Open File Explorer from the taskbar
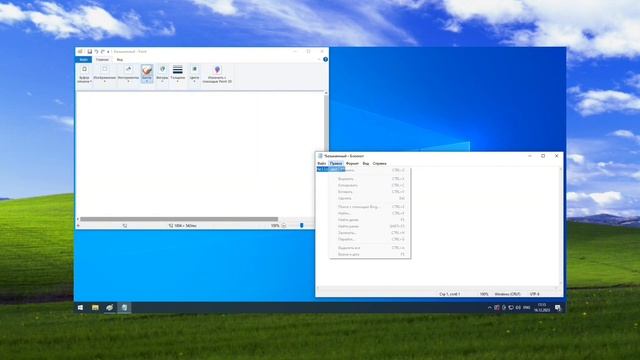Viewport: 640px width, 360px height. point(95,308)
